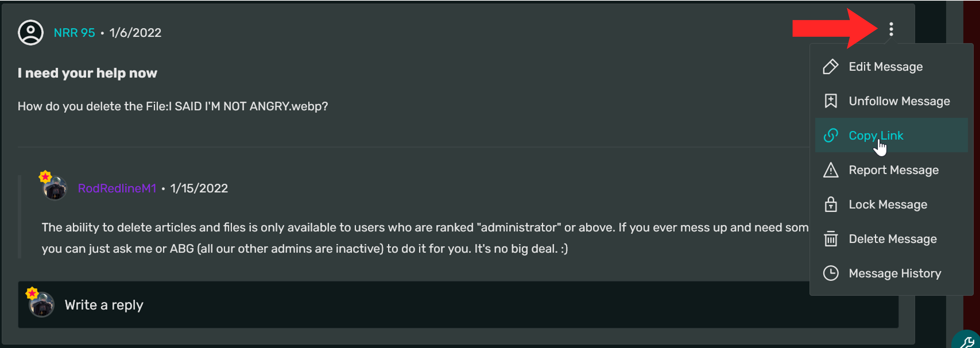This screenshot has width=980, height=348.
Task: Open NRR 95's user profile link
Action: 74,33
